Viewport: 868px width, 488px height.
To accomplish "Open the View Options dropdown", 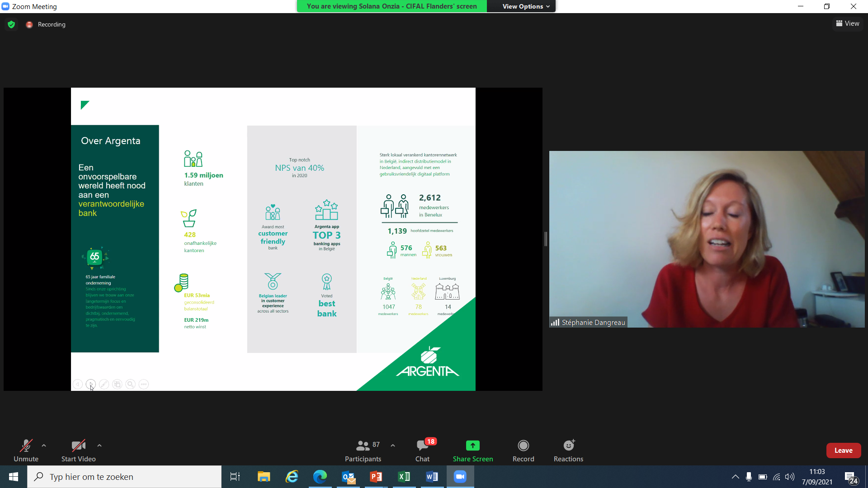I will coord(526,6).
